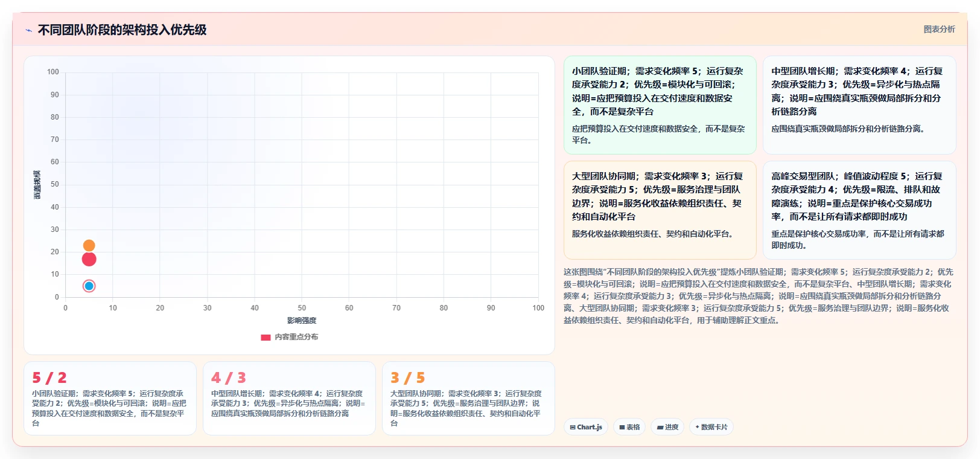Click the 5 / 2 stat value

click(49, 378)
